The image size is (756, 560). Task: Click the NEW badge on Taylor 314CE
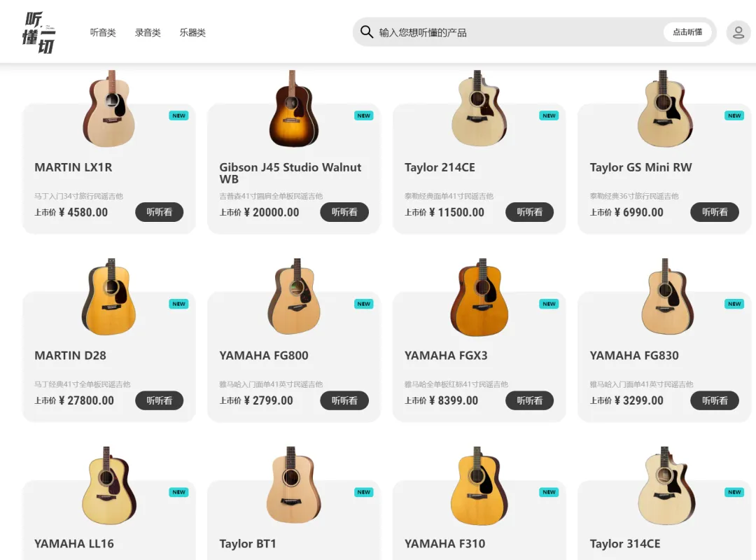pyautogui.click(x=734, y=492)
